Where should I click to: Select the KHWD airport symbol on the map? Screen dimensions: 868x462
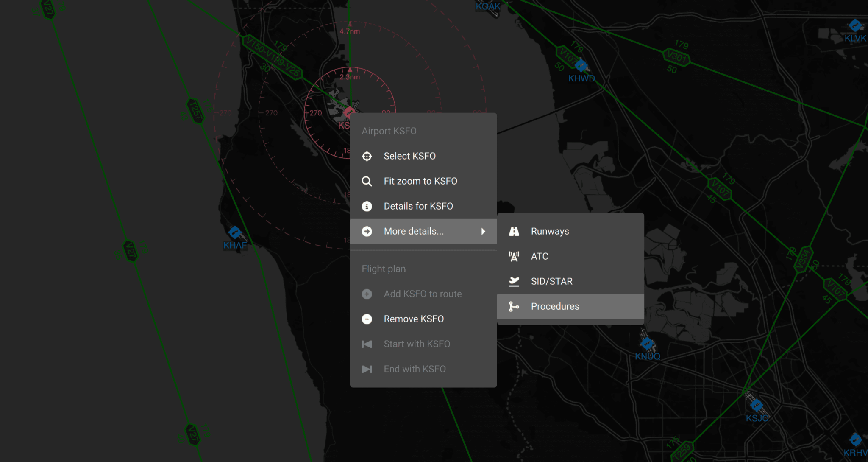click(x=581, y=66)
